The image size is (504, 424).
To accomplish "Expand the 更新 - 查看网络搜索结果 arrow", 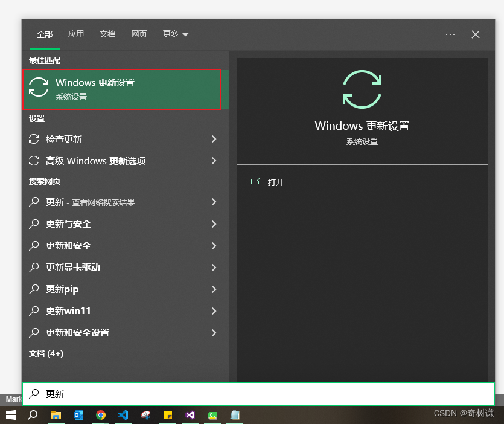I will [x=214, y=202].
